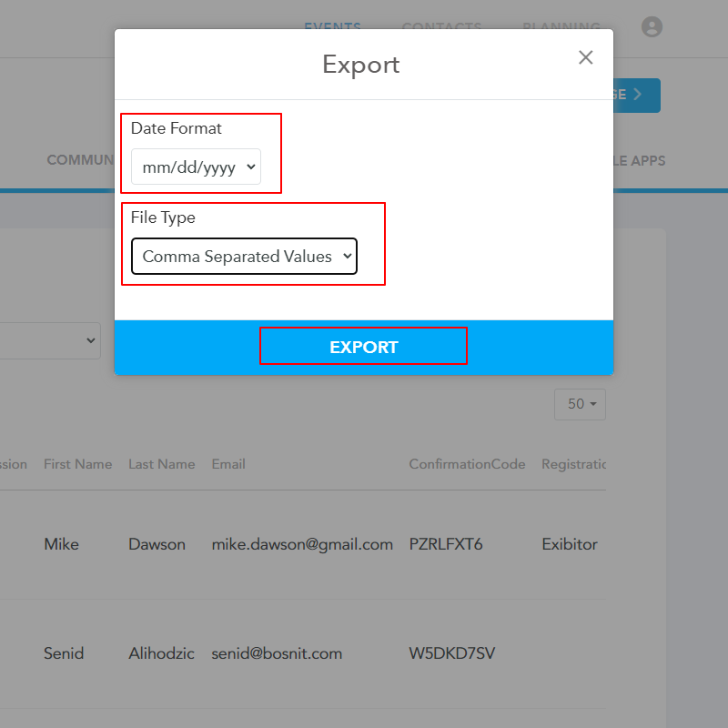728x728 pixels.
Task: Open the EVENTS navigation menu
Action: pos(332,27)
